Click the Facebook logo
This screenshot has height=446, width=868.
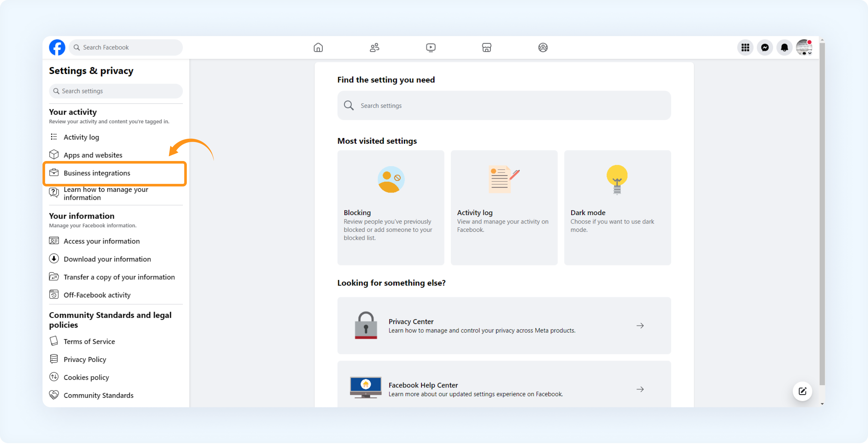57,47
